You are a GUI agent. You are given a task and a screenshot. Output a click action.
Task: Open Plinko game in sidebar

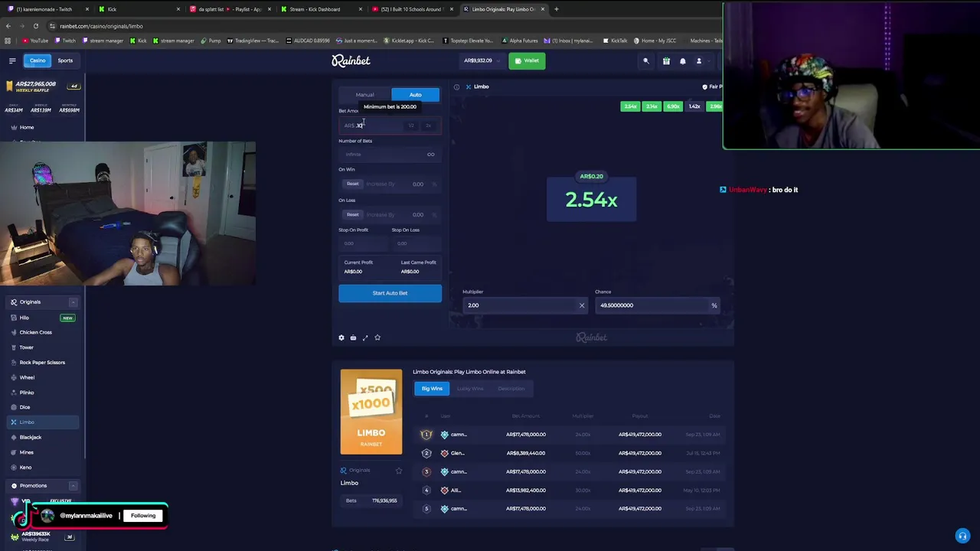(x=27, y=392)
